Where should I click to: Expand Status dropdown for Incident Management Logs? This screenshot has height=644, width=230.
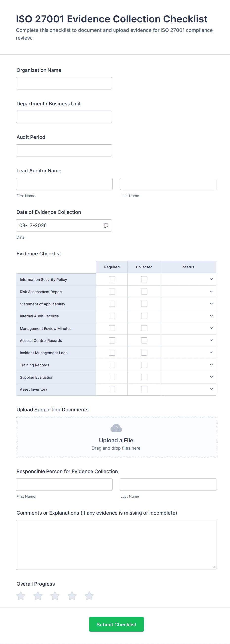[x=188, y=352]
